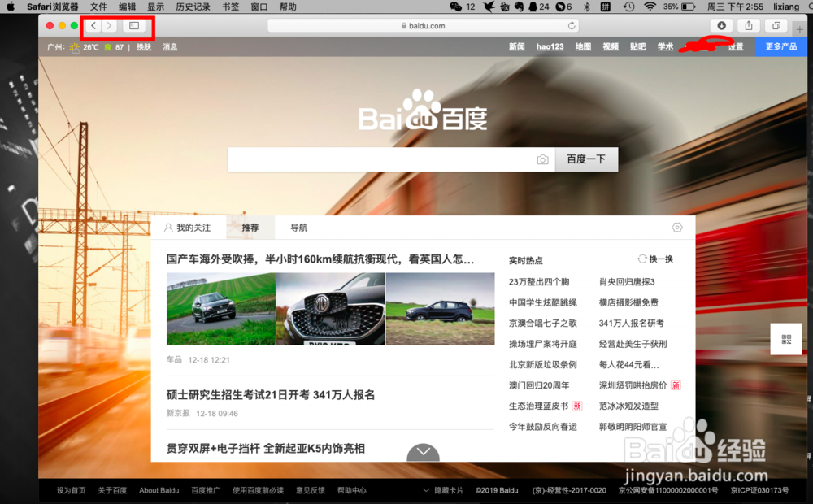
Task: Switch to 我的关注 tab
Action: click(188, 228)
